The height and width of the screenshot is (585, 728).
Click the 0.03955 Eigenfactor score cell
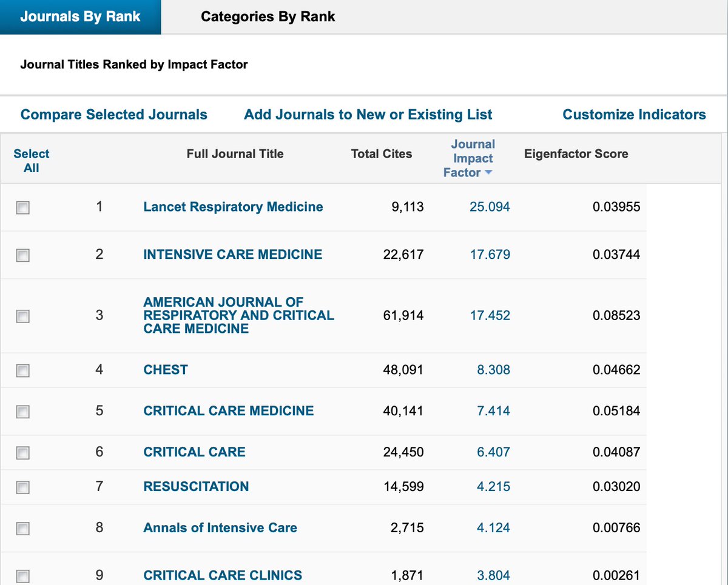[616, 207]
